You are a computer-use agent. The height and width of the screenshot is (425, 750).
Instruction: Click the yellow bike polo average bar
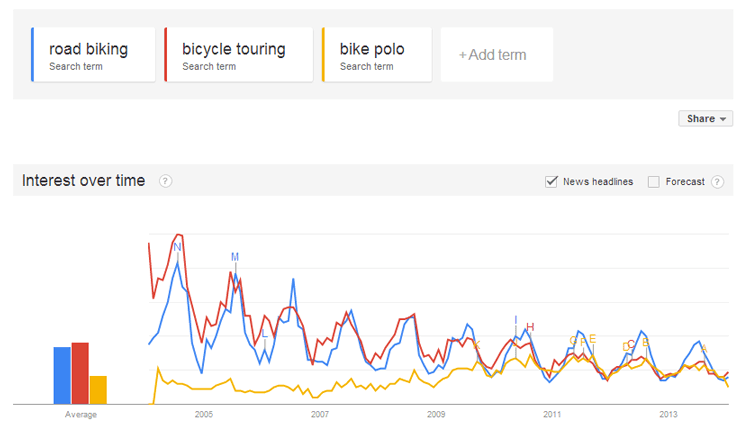pos(98,389)
